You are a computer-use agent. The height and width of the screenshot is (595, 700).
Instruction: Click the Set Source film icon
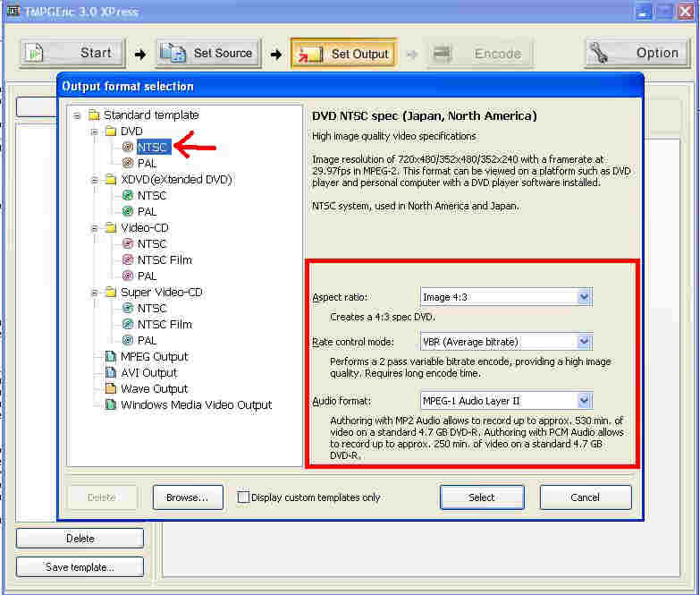(x=173, y=53)
